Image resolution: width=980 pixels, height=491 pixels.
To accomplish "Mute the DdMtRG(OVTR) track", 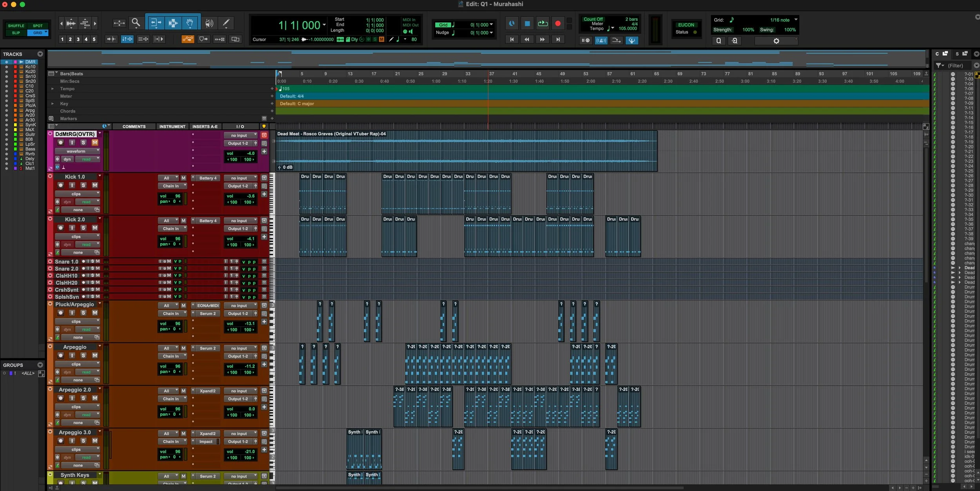I will click(x=94, y=143).
